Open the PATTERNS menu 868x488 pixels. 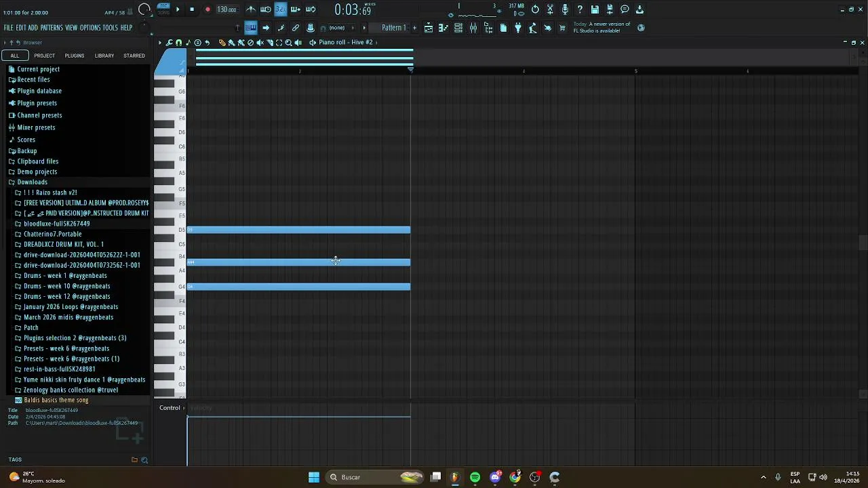[x=52, y=28]
